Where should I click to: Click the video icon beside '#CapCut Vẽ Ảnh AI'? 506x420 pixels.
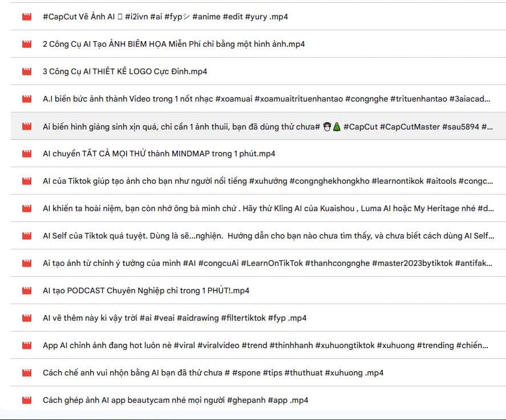pyautogui.click(x=27, y=17)
